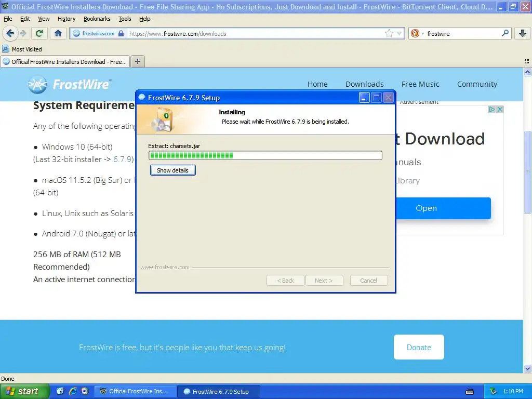Click the page scrollbar down arrow
This screenshot has height=399, width=532.
click(x=527, y=368)
